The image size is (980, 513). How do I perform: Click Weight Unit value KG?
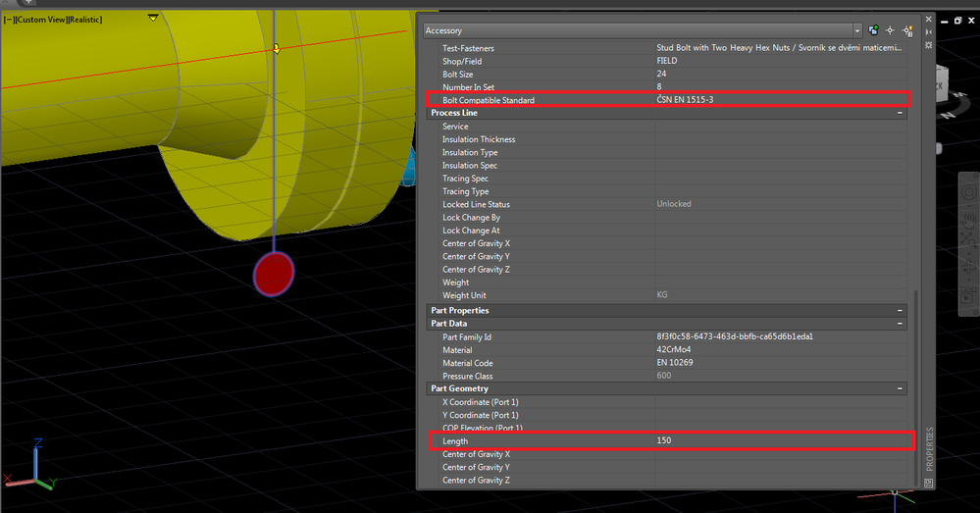tap(662, 294)
